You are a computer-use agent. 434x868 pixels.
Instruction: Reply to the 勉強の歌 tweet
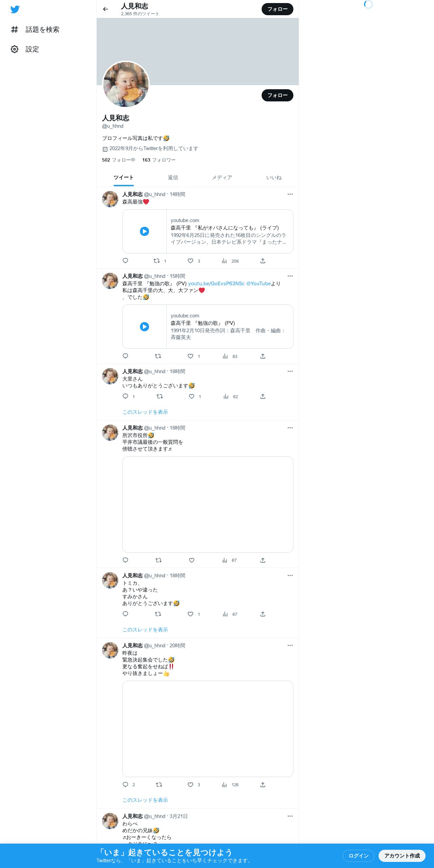click(x=125, y=356)
